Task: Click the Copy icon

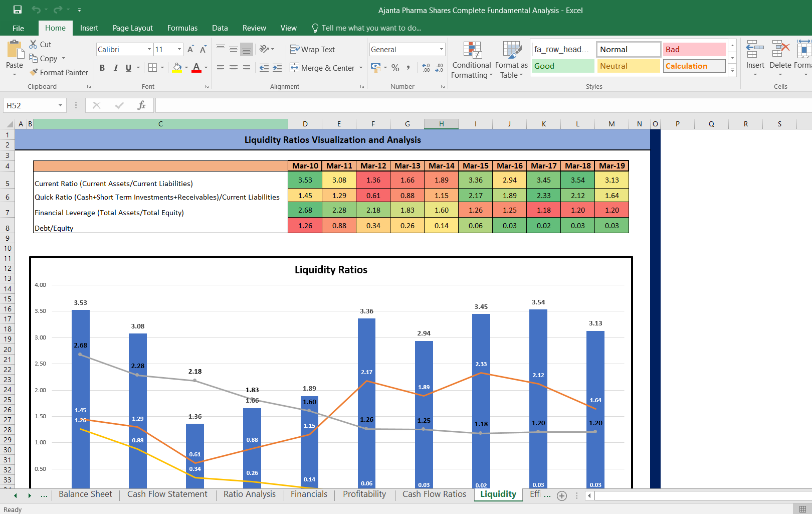Action: 34,58
